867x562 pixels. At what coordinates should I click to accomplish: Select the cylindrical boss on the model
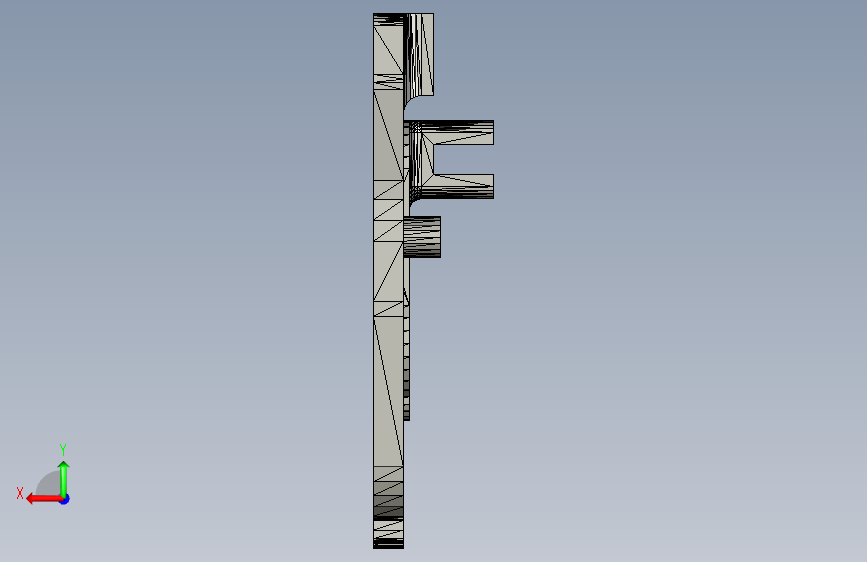pos(422,237)
